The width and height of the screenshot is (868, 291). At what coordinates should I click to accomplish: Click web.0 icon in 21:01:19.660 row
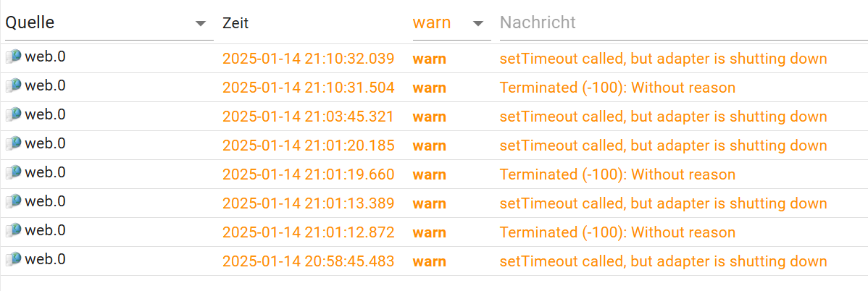click(13, 173)
